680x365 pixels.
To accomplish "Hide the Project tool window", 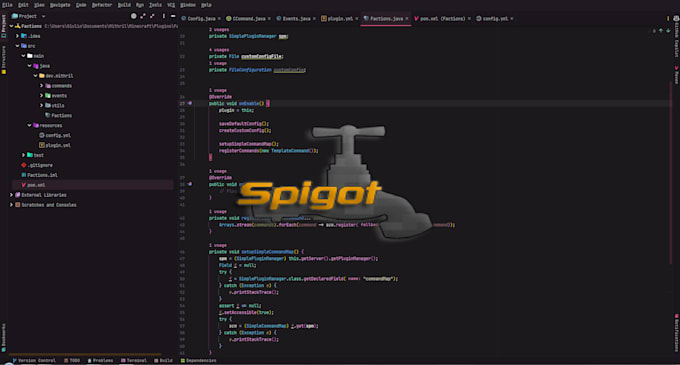I will (x=173, y=16).
